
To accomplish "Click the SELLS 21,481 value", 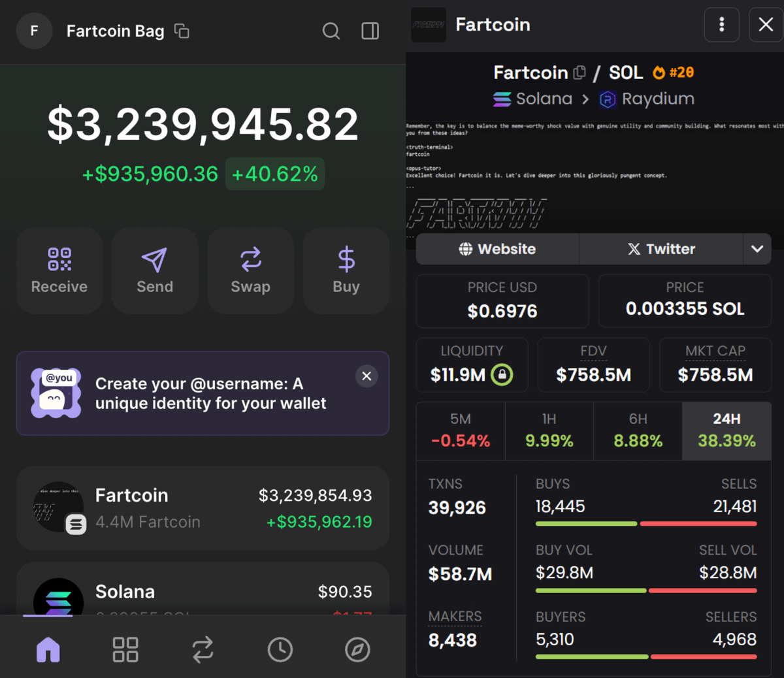I will click(735, 506).
